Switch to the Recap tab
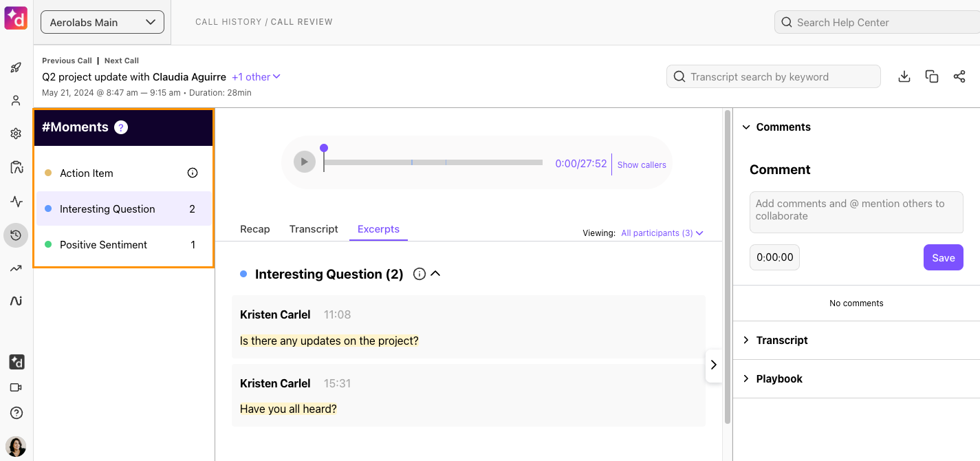 tap(255, 229)
